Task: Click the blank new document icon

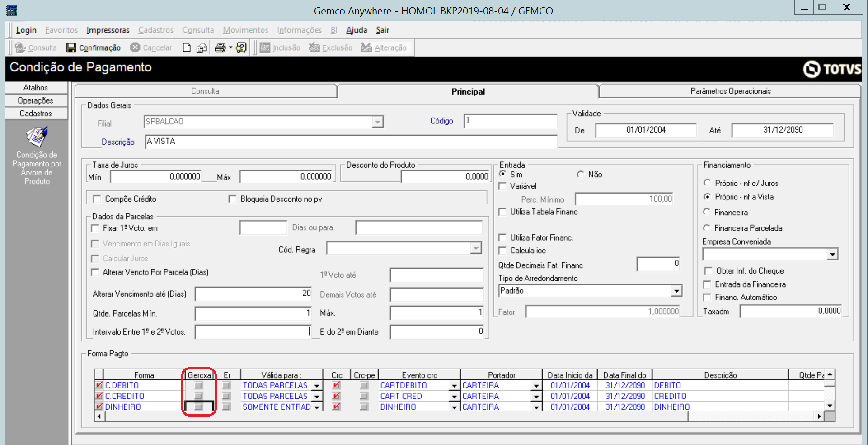Action: coord(187,47)
